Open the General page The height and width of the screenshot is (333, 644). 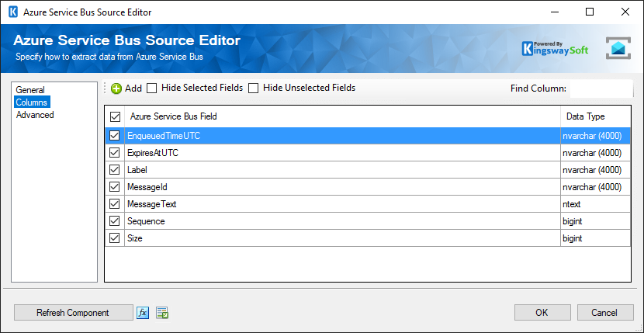pyautogui.click(x=30, y=89)
